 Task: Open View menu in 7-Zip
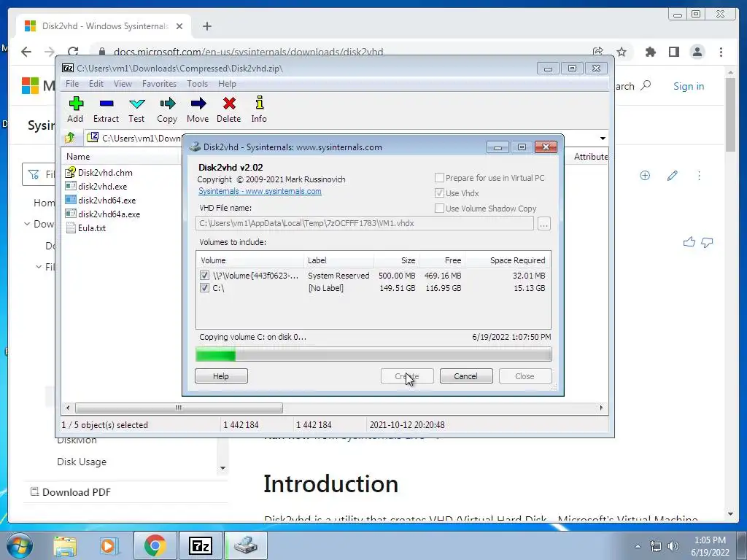(123, 84)
